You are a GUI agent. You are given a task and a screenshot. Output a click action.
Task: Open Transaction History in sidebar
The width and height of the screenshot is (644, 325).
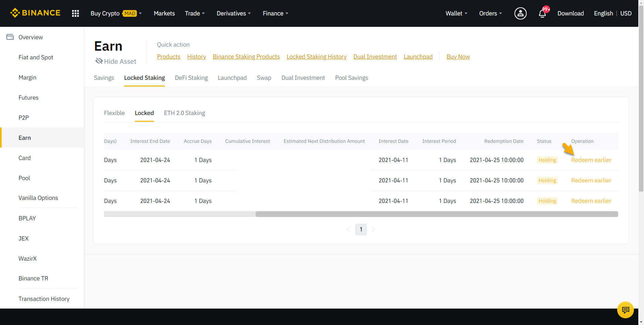(x=44, y=299)
